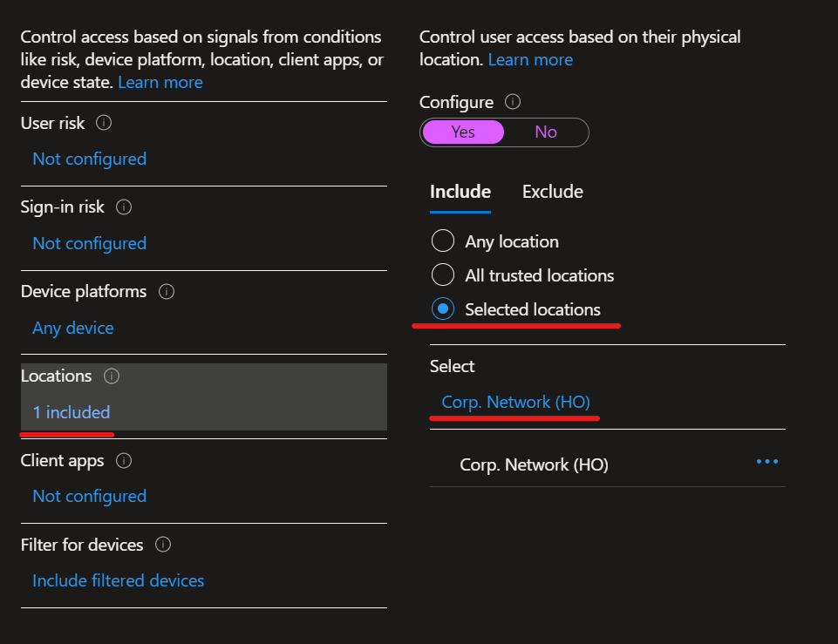Open ellipsis menu for Corp. Network (HO)
The height and width of the screenshot is (644, 838).
tap(766, 462)
